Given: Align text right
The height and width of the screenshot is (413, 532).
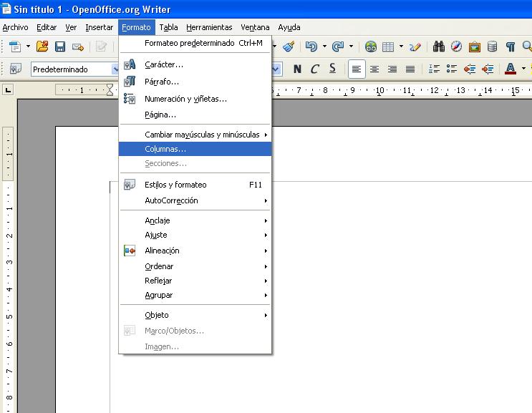Looking at the screenshot, I should click(x=392, y=69).
